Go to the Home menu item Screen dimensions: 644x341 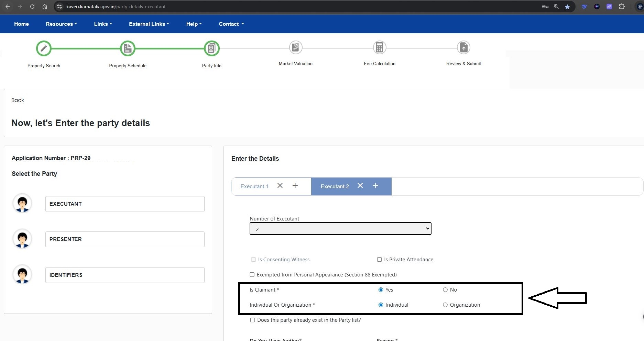[x=21, y=24]
